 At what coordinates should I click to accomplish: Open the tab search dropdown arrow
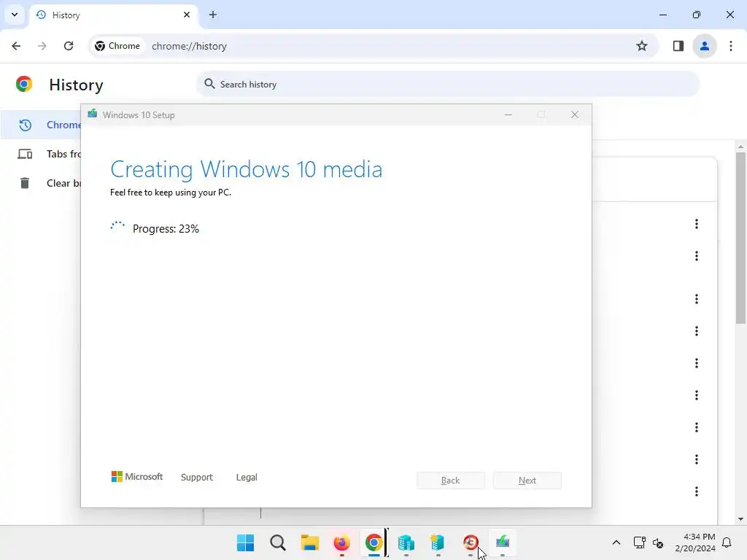coord(15,15)
